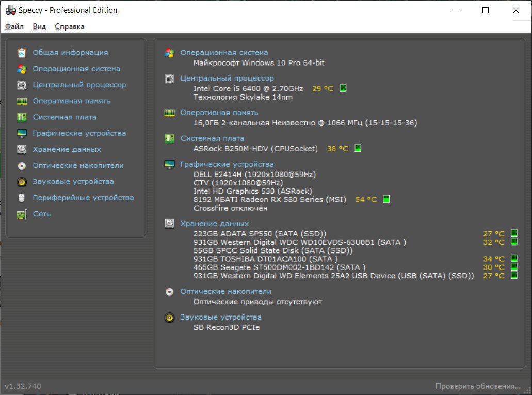
Task: Click the Speccy app icon in the title bar
Action: (x=10, y=10)
